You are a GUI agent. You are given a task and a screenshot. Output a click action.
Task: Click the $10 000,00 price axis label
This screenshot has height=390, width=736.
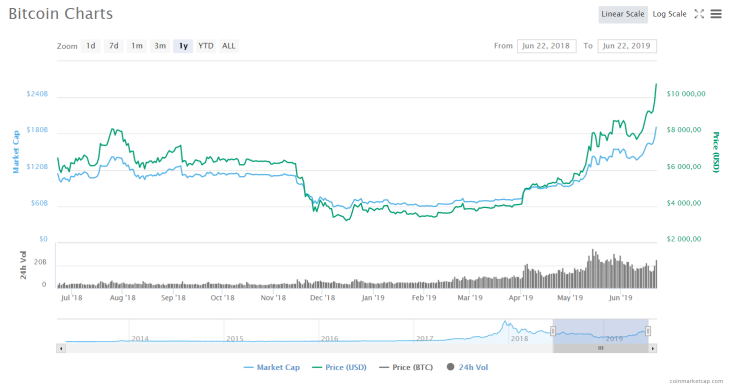[686, 94]
